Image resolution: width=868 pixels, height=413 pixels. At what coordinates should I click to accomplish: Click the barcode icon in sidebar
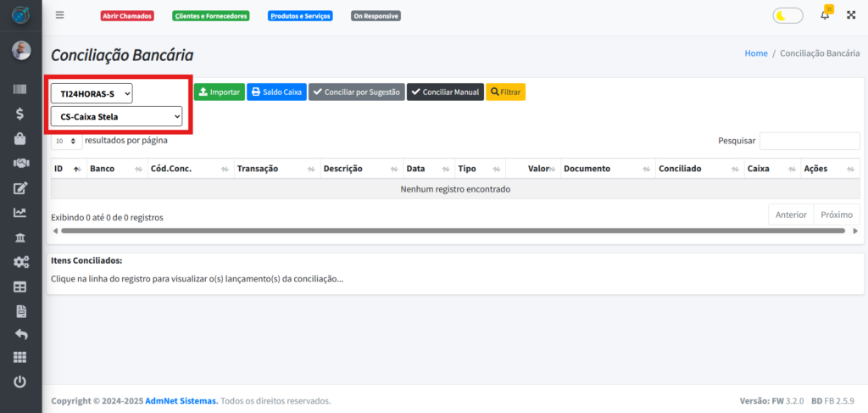coord(20,89)
